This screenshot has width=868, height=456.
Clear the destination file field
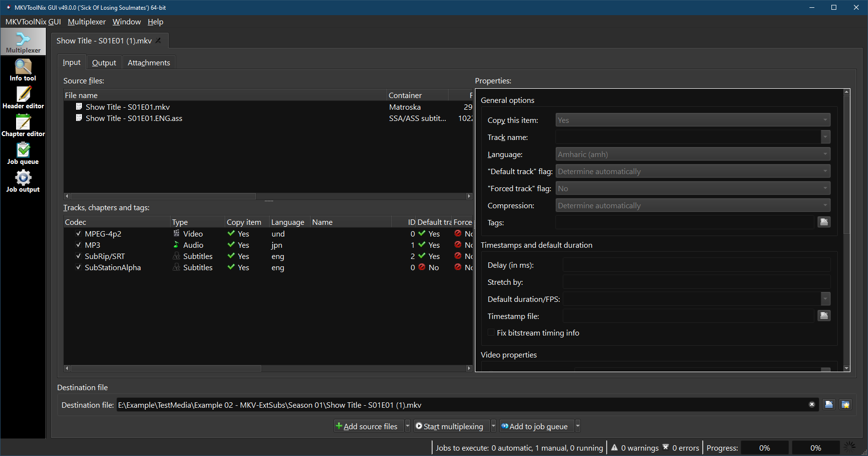pos(812,404)
